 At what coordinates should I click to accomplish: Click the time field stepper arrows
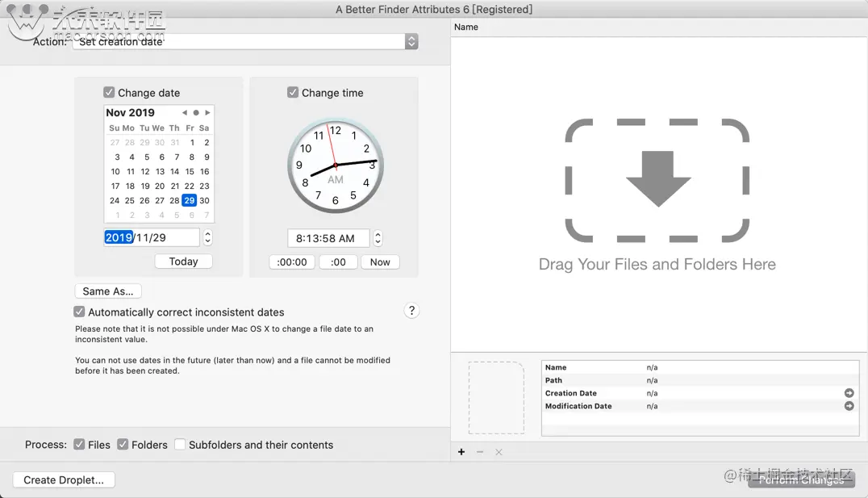pos(378,238)
